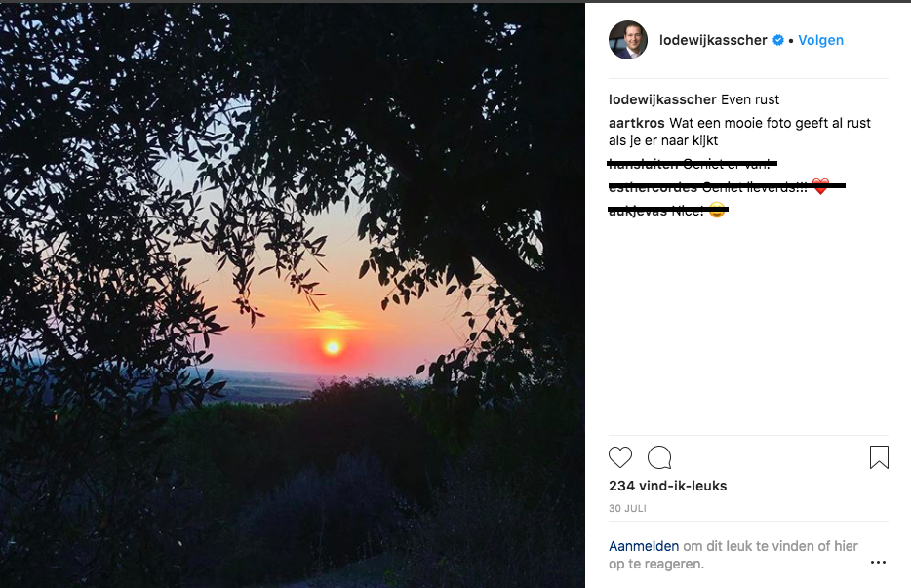The width and height of the screenshot is (911, 588).
Task: Click the sunset photo
Action: pyautogui.click(x=293, y=294)
